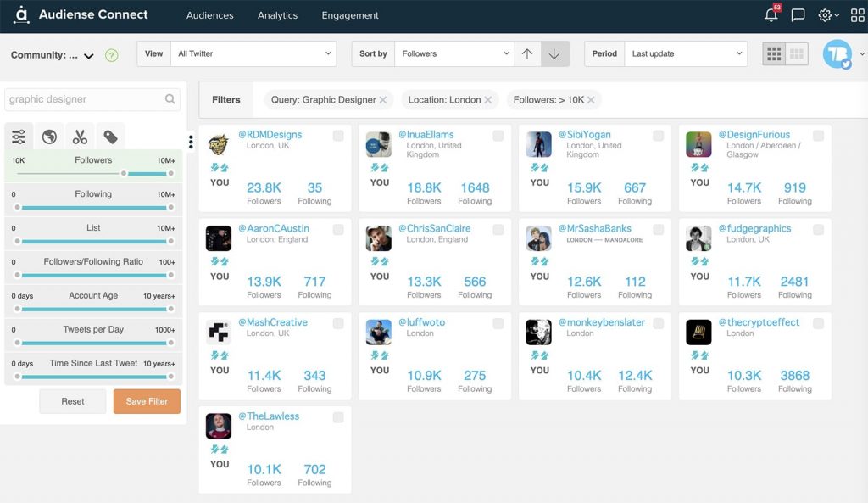Switch to the large grid view icon
Viewport: 868px width, 503px height.
point(773,53)
